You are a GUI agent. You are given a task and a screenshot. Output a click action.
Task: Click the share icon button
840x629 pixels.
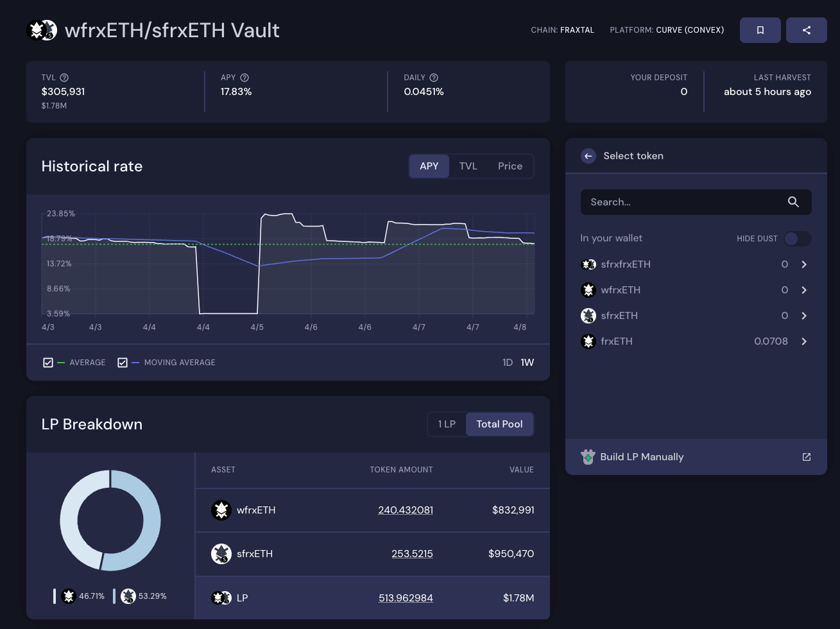806,30
